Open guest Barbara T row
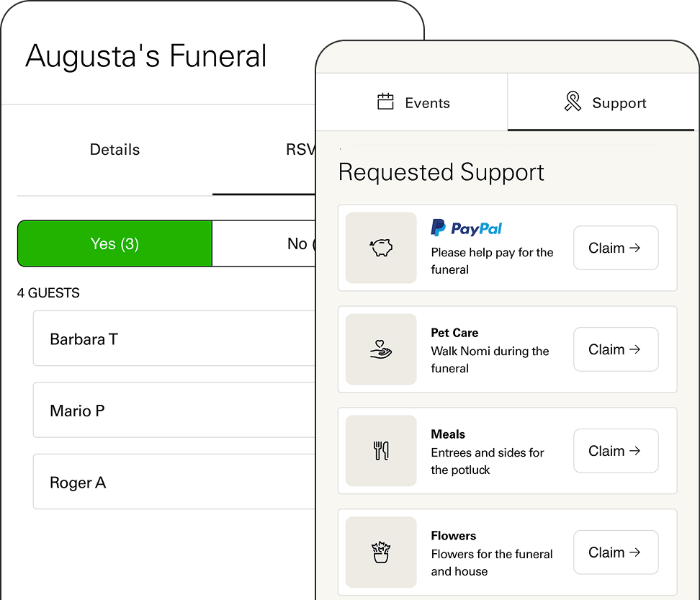Viewport: 700px width, 600px height. (174, 339)
